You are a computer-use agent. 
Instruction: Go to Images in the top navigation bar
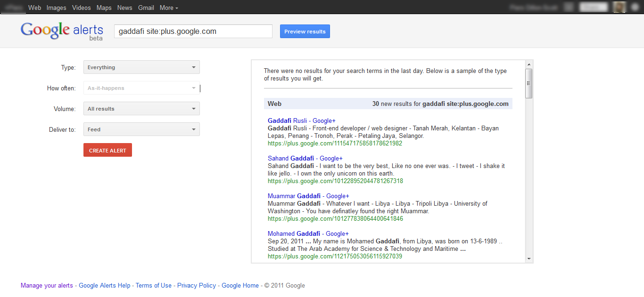(56, 8)
